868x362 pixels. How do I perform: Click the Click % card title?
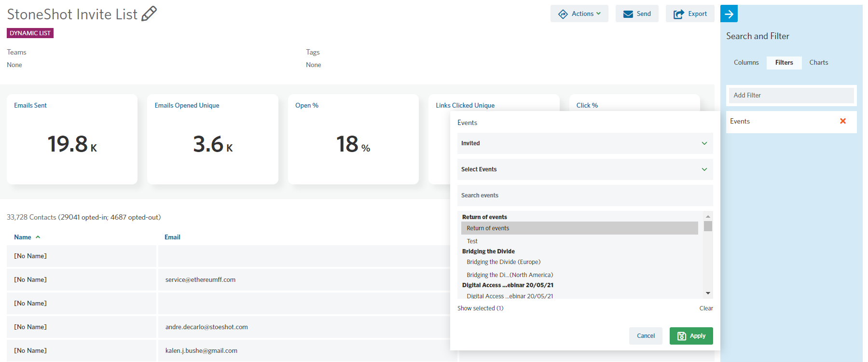pyautogui.click(x=587, y=106)
